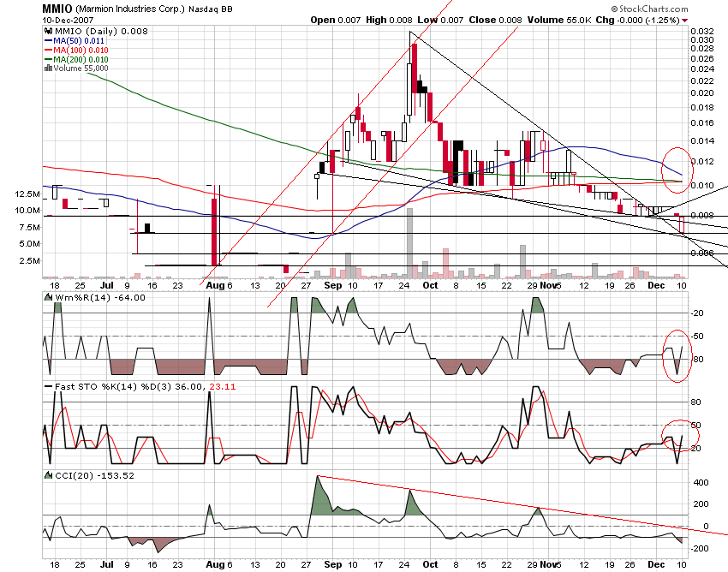Click the Oct label on price chart axis
This screenshot has width=728, height=572.
(x=430, y=285)
